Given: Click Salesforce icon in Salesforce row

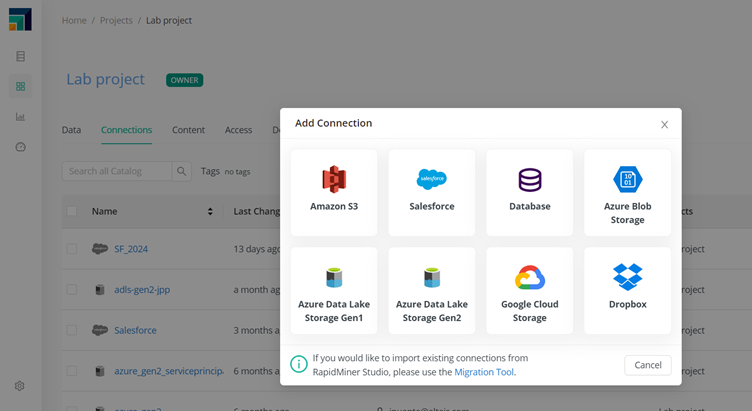Looking at the screenshot, I should (x=100, y=330).
